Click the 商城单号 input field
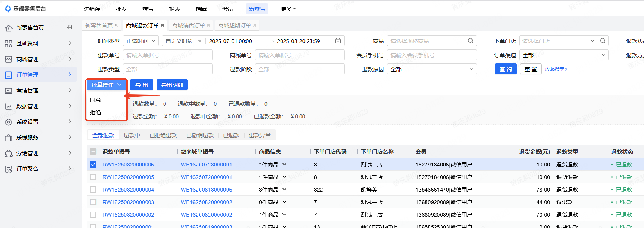This screenshot has width=644, height=228. pyautogui.click(x=300, y=55)
